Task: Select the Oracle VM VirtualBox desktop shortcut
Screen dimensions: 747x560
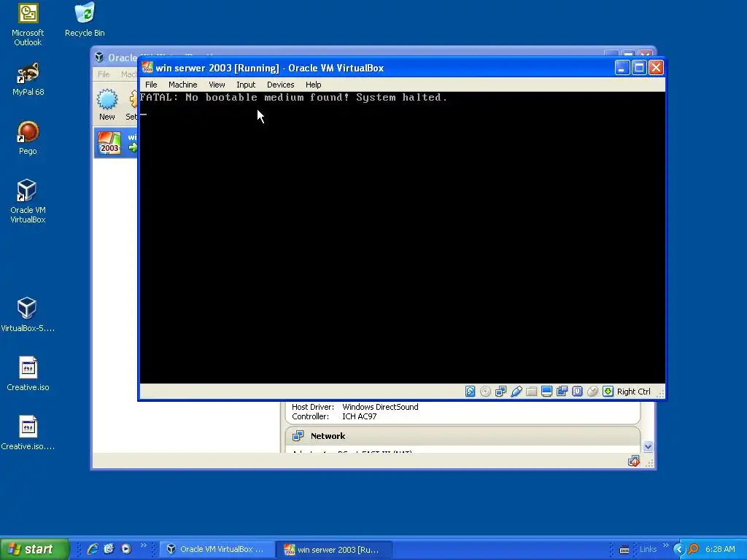Action: point(28,202)
